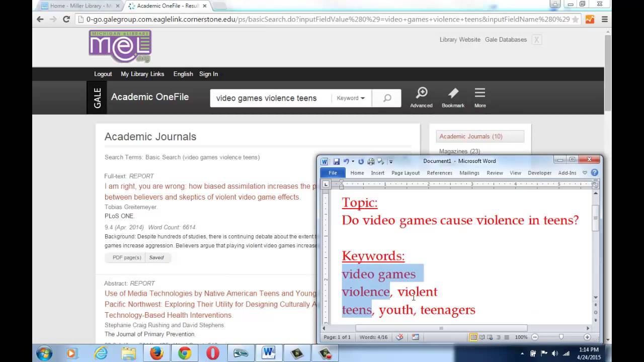Open the File tab in Word
The image size is (644, 362).
333,172
